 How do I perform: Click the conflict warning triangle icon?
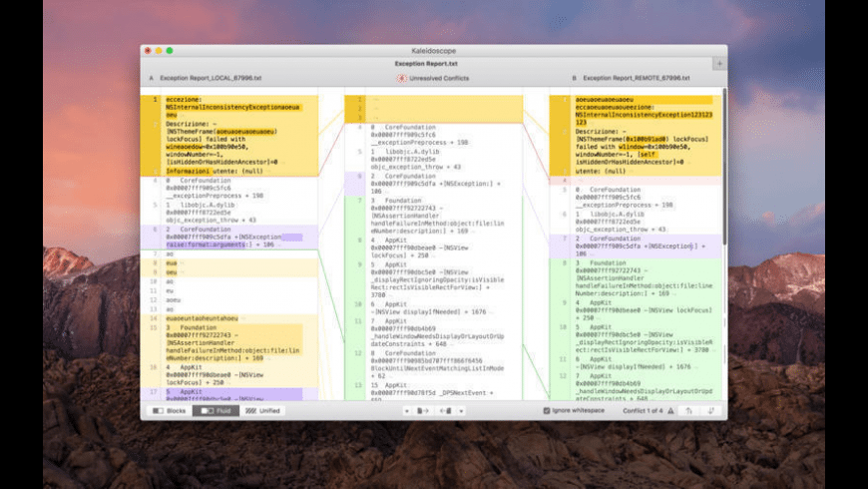[x=670, y=410]
